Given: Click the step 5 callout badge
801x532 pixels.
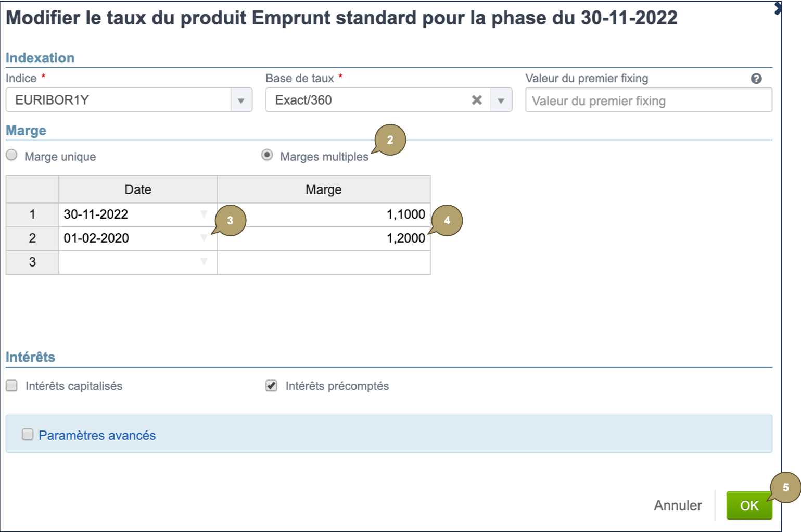Looking at the screenshot, I should click(x=785, y=487).
